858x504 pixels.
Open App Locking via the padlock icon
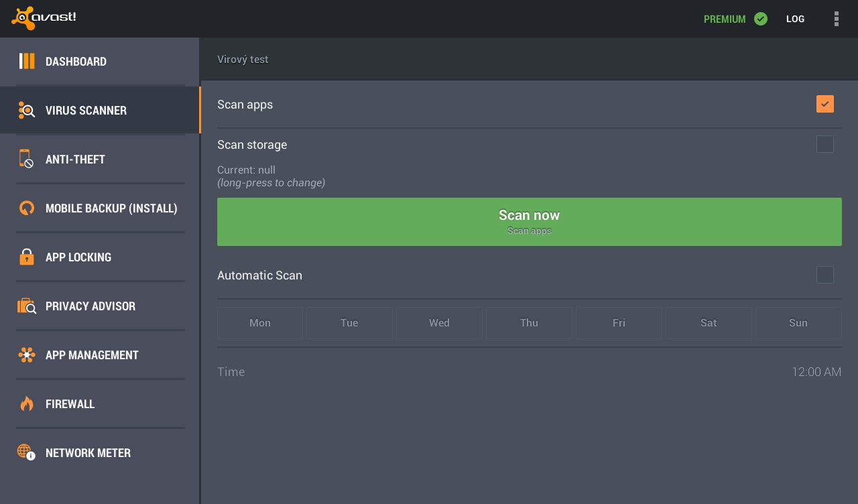pos(27,257)
